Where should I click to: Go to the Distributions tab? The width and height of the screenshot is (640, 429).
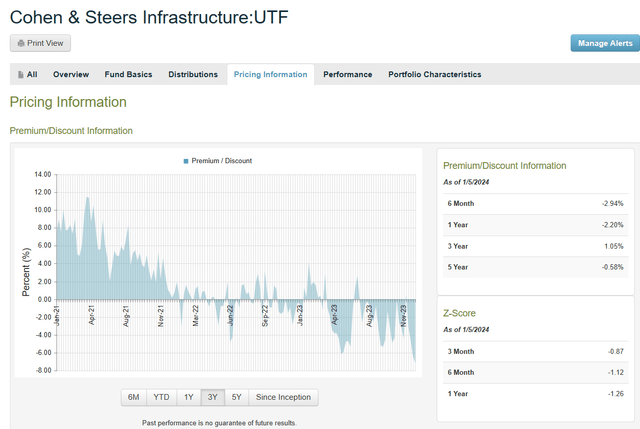point(193,74)
